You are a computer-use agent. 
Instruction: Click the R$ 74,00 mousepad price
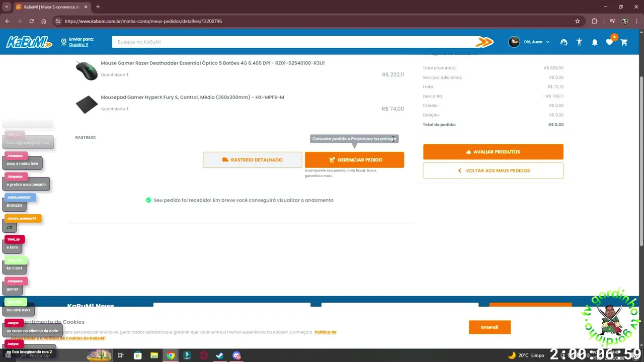point(393,109)
